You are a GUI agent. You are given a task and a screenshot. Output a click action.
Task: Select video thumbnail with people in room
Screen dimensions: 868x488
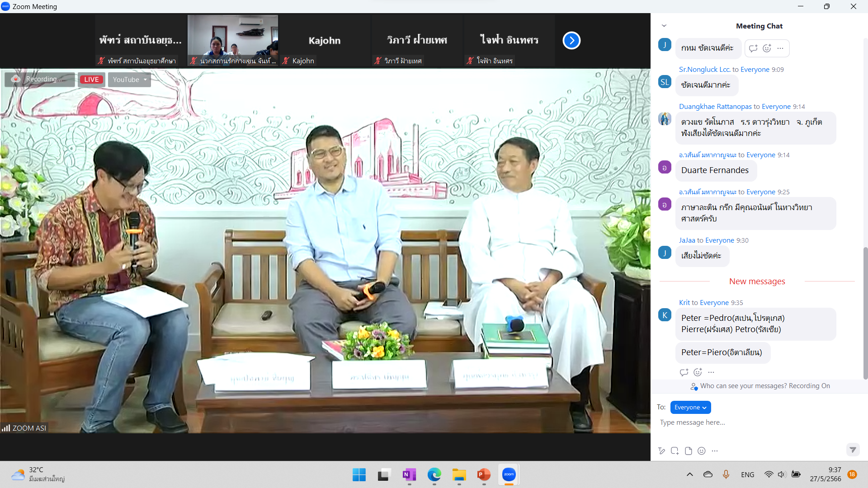(233, 41)
